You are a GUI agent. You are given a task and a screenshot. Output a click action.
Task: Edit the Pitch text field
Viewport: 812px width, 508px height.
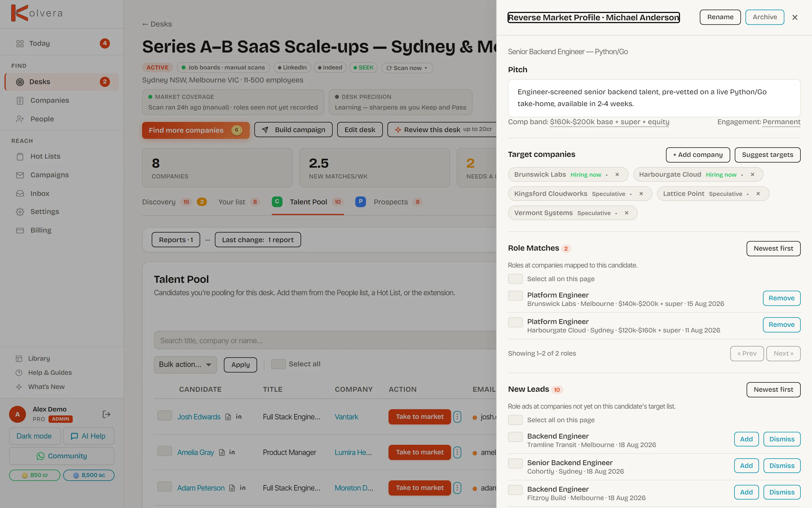[654, 98]
